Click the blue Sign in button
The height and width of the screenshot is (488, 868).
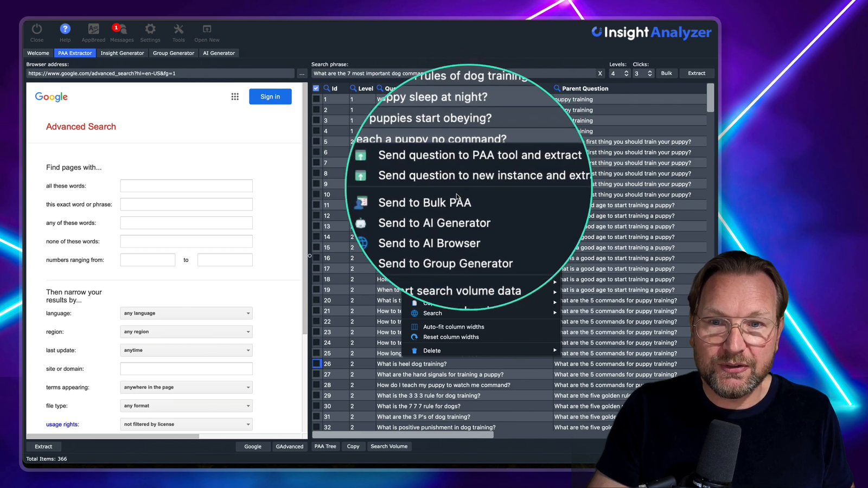click(x=270, y=97)
